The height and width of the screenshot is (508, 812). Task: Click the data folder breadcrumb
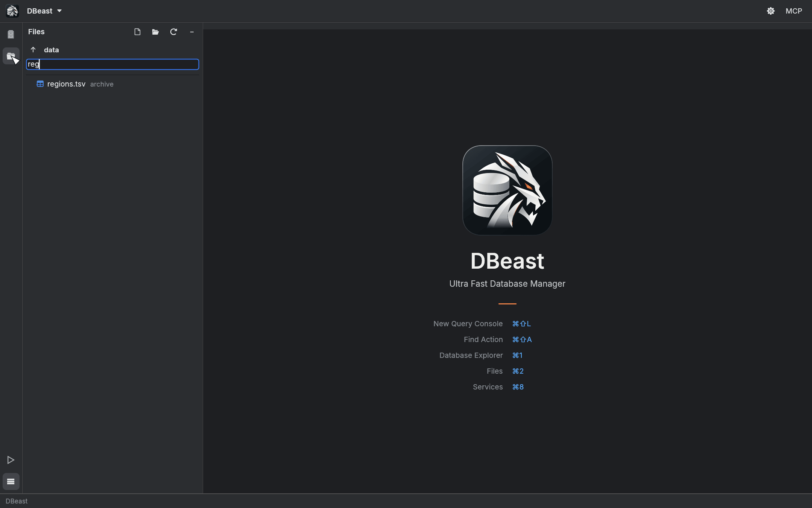[x=52, y=50]
